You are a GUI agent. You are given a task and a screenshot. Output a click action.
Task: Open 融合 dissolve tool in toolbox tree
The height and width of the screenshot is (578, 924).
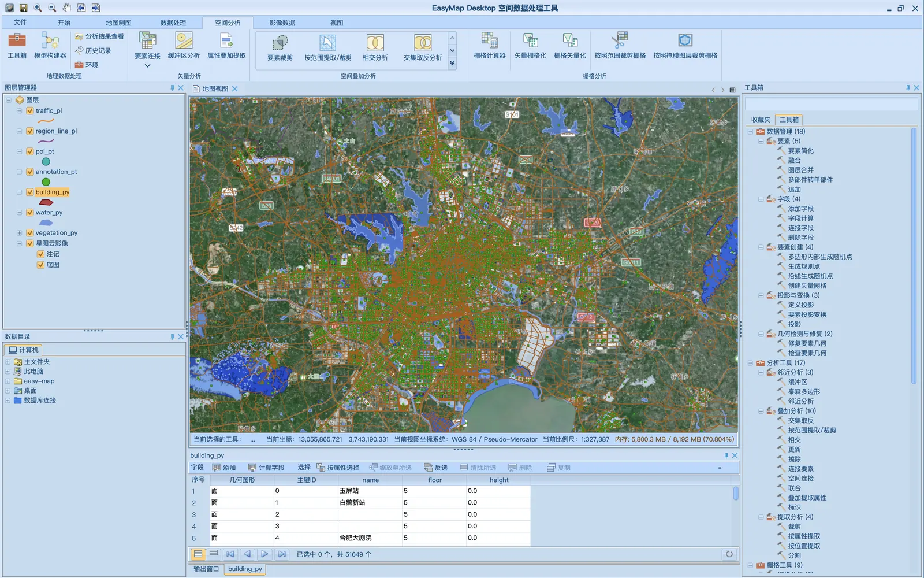click(795, 161)
